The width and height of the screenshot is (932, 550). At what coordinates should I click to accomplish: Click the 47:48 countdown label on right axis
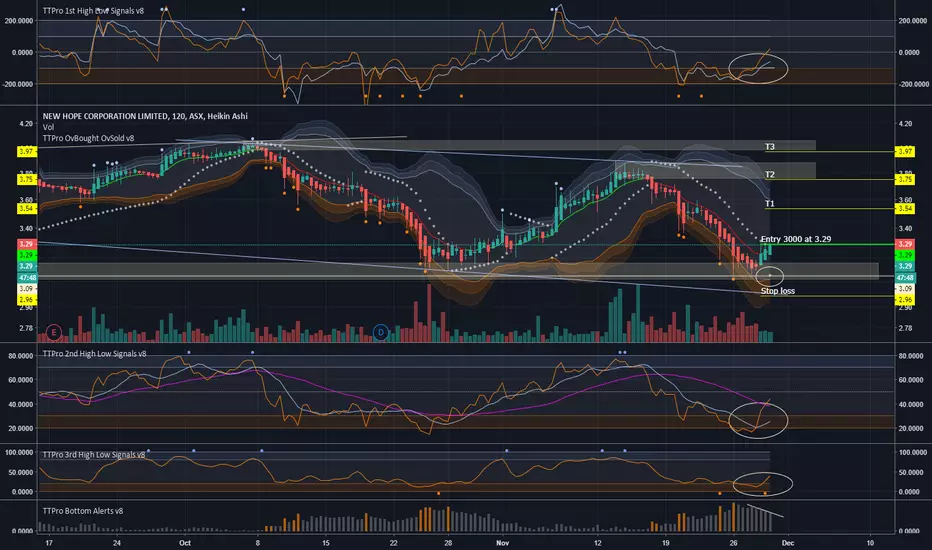click(x=905, y=278)
